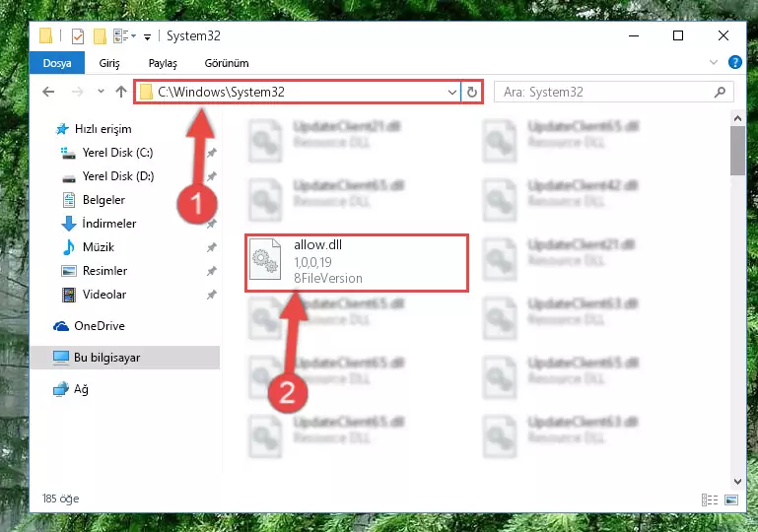Open İndirmeler folder in sidebar
The height and width of the screenshot is (532, 758).
click(99, 224)
